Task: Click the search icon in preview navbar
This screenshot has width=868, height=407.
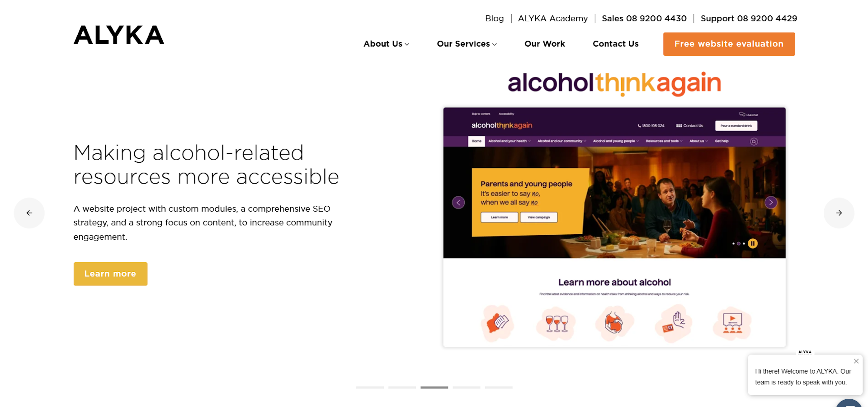Action: click(x=754, y=142)
